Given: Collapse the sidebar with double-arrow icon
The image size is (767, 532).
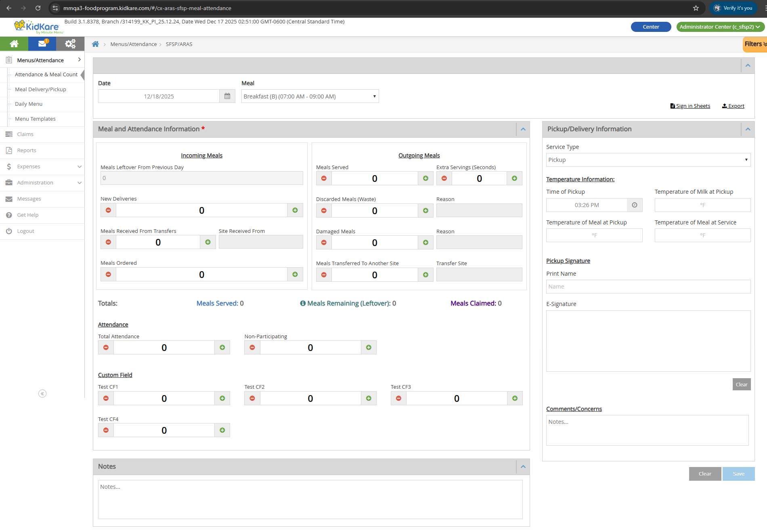Looking at the screenshot, I should click(42, 394).
